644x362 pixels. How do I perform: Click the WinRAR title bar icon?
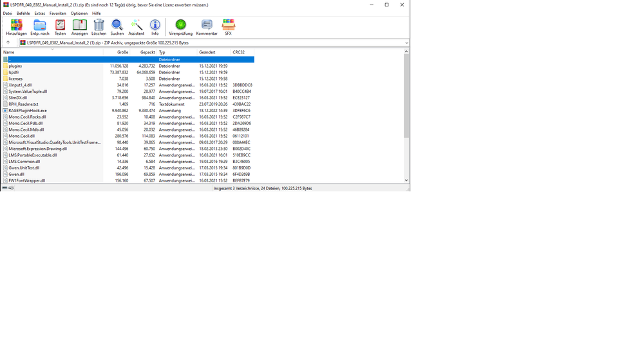coord(6,5)
